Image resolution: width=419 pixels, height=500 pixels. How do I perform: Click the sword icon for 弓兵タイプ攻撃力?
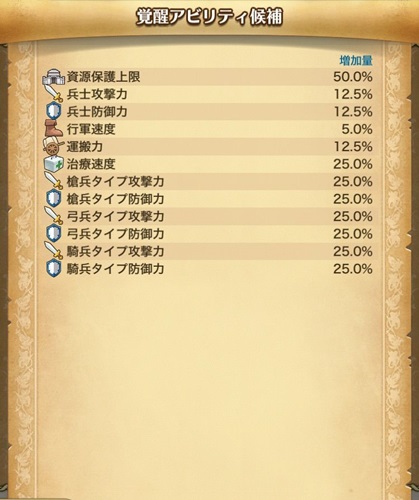53,216
